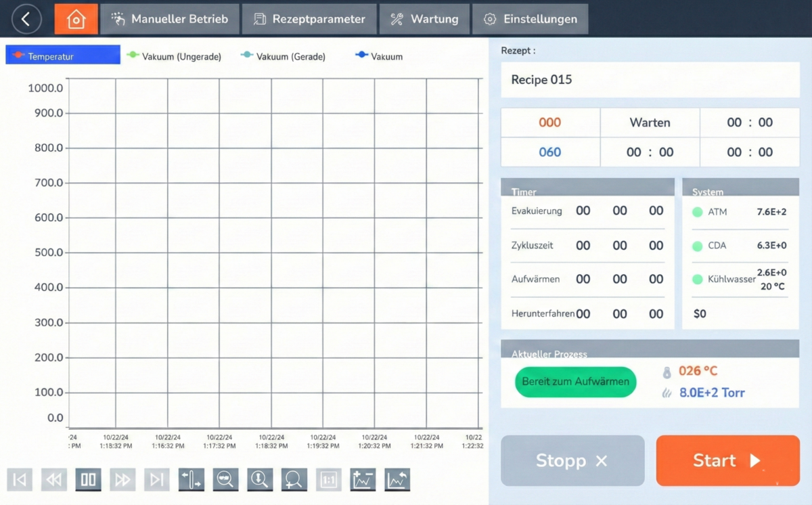Screen dimensions: 812x505
Task: Reset chart scale with 1:1 icon
Action: 329,480
